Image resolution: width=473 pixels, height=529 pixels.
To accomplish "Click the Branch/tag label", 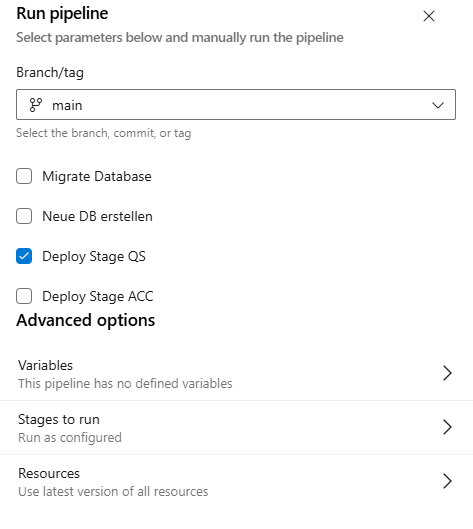I will click(50, 73).
